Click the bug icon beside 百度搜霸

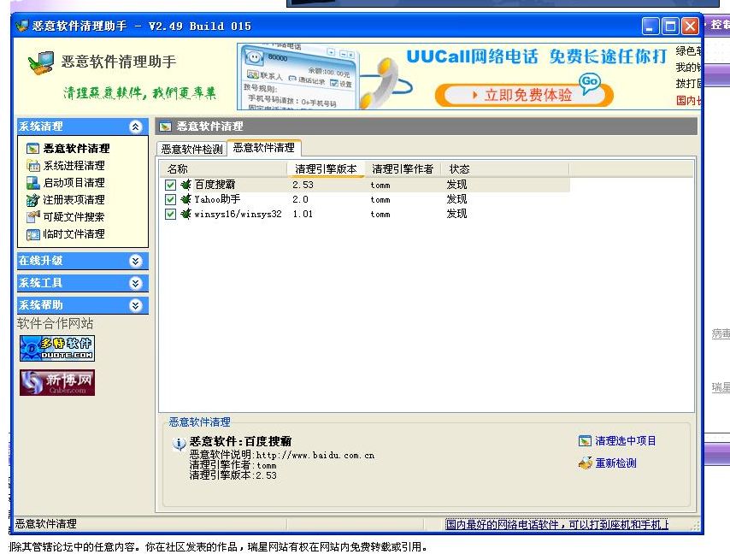pos(185,185)
